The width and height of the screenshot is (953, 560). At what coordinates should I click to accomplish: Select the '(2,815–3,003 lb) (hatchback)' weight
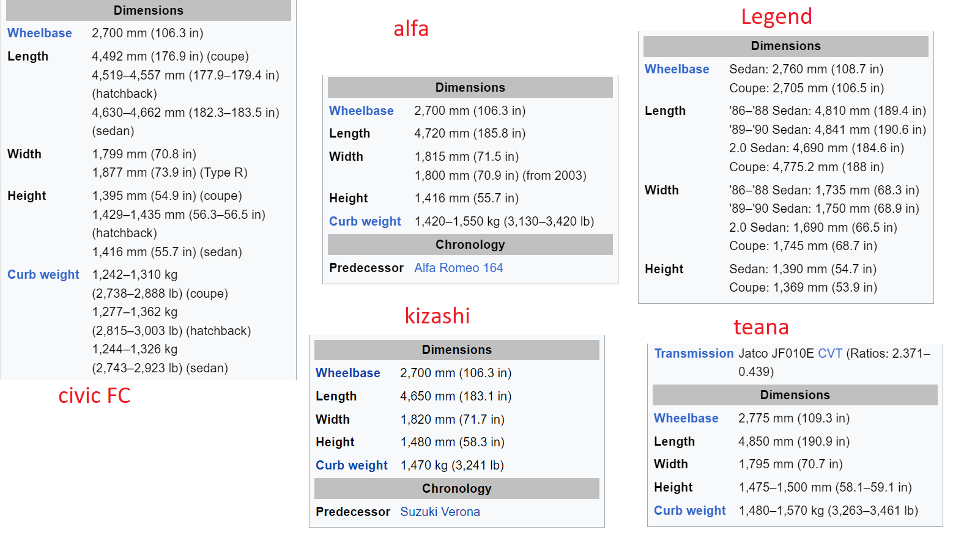click(172, 331)
